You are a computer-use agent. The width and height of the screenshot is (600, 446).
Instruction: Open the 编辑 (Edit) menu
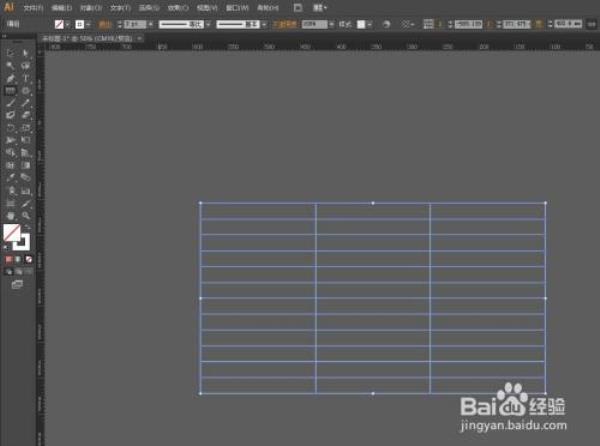(62, 8)
